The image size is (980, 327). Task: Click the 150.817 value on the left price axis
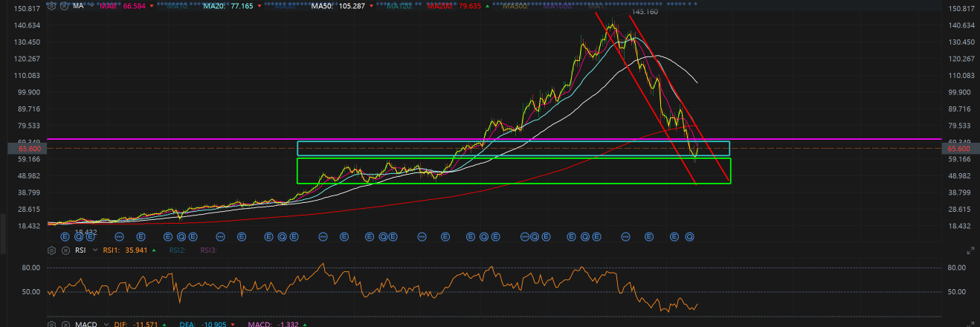pyautogui.click(x=28, y=9)
